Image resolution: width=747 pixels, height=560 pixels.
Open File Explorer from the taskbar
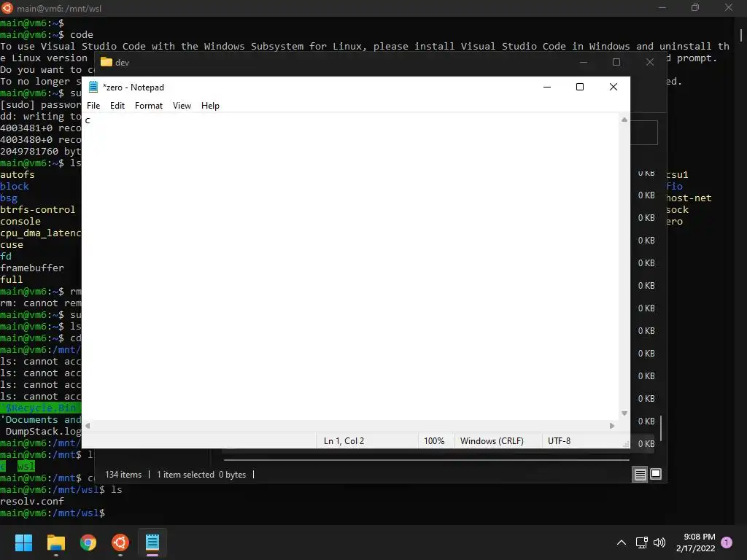pos(55,542)
